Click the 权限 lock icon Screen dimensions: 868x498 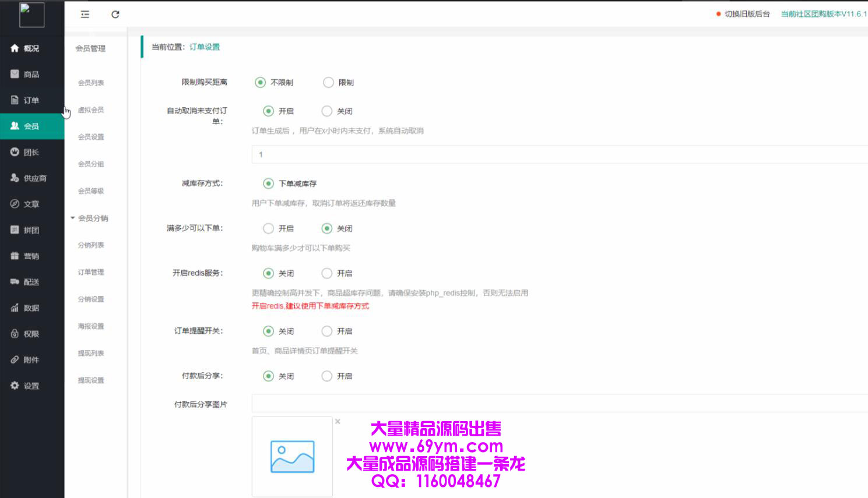click(x=15, y=334)
